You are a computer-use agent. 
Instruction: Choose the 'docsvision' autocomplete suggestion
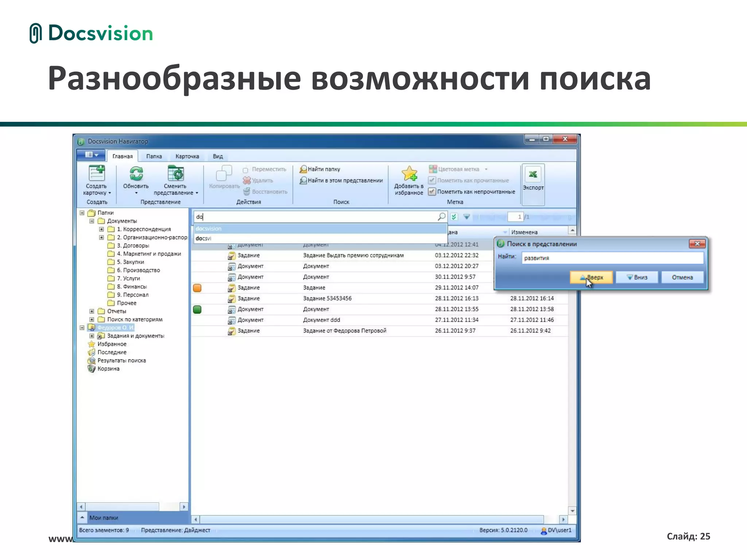[x=320, y=229]
